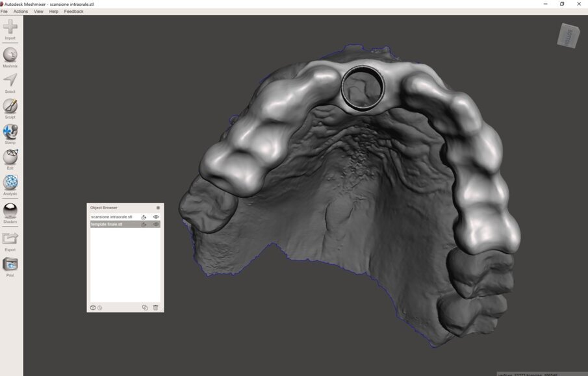Open the Meshmix tool
Viewport: 588px width, 376px height.
pyautogui.click(x=10, y=55)
